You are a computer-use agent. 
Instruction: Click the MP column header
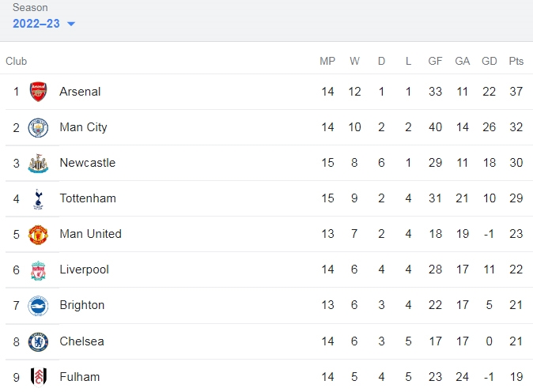pyautogui.click(x=327, y=61)
